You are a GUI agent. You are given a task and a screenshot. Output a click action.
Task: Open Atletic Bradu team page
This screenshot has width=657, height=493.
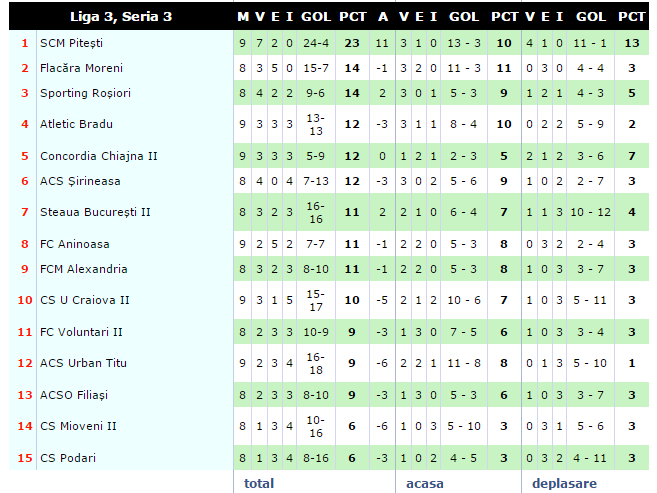point(76,124)
